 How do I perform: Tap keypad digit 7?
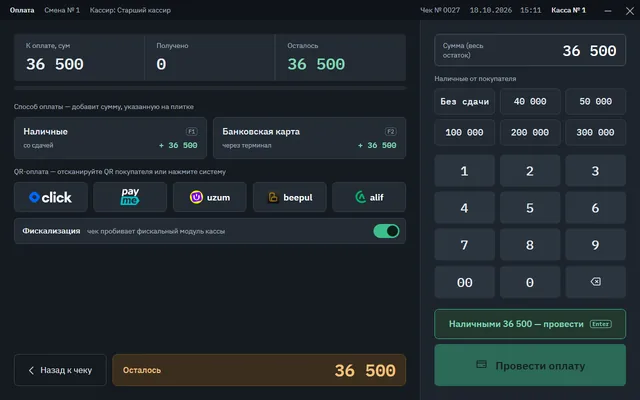pyautogui.click(x=464, y=245)
